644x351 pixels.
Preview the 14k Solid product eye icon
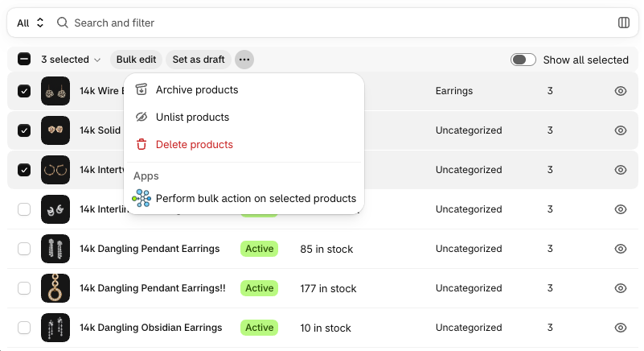(620, 130)
